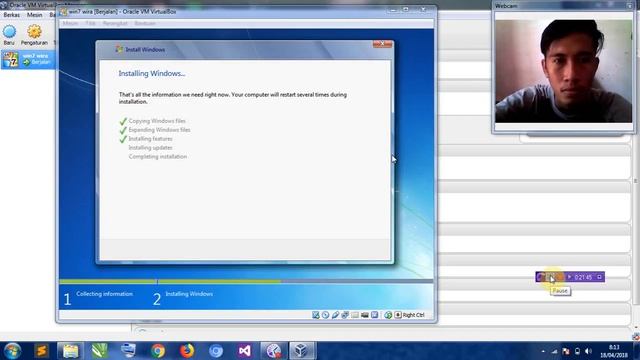This screenshot has height=360, width=640.
Task: Open Visual Studio from the taskbar
Action: click(x=245, y=351)
